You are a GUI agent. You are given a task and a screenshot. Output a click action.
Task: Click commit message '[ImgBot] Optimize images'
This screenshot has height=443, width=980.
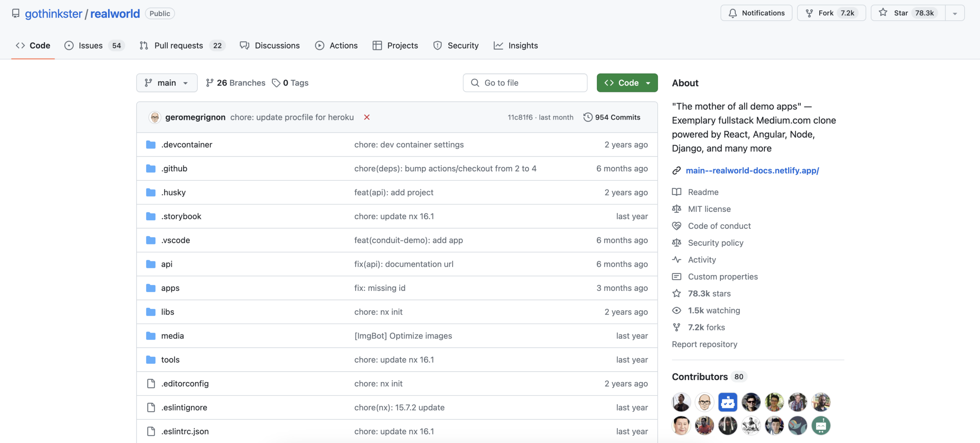click(403, 336)
